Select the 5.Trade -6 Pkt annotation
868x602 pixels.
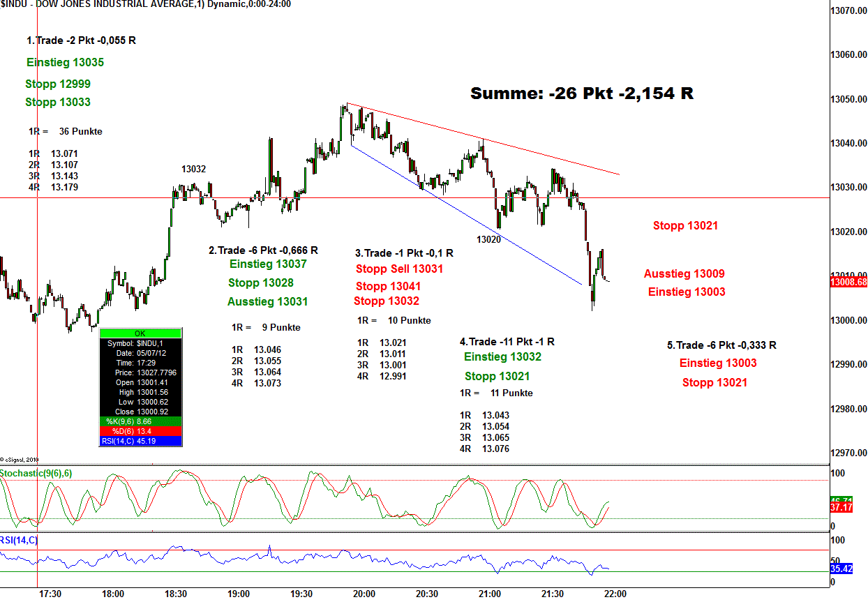click(721, 345)
